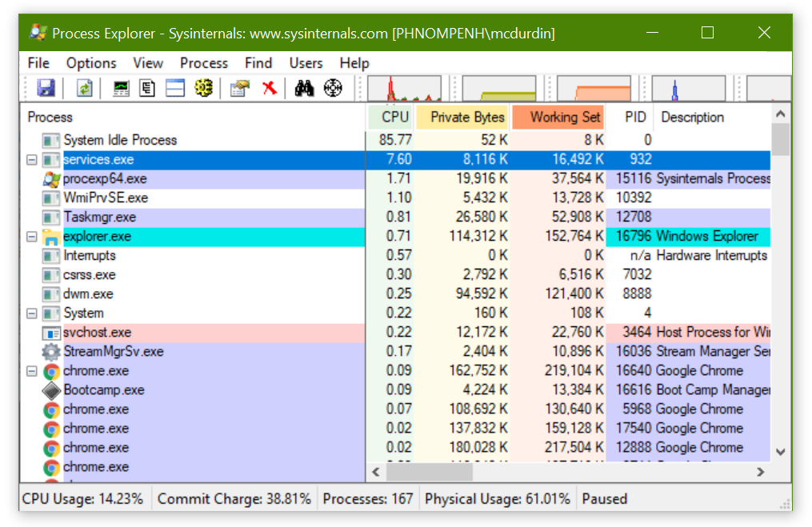Open the physical memory mini graph
This screenshot has height=527, width=812.
594,89
